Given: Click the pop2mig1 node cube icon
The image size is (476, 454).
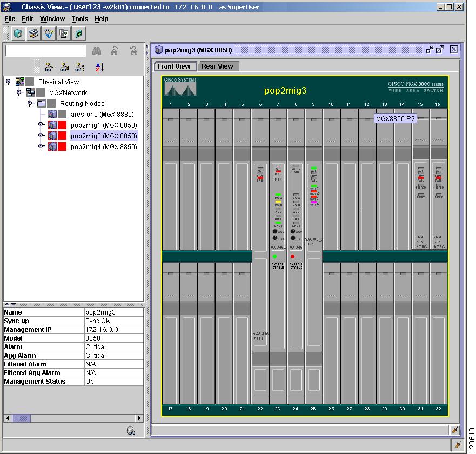Looking at the screenshot, I should pos(52,125).
